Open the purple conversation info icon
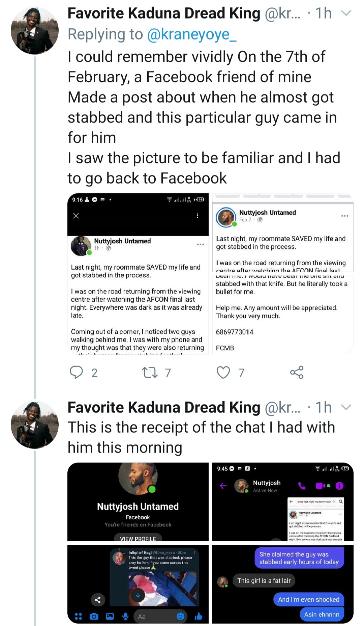 [339, 486]
